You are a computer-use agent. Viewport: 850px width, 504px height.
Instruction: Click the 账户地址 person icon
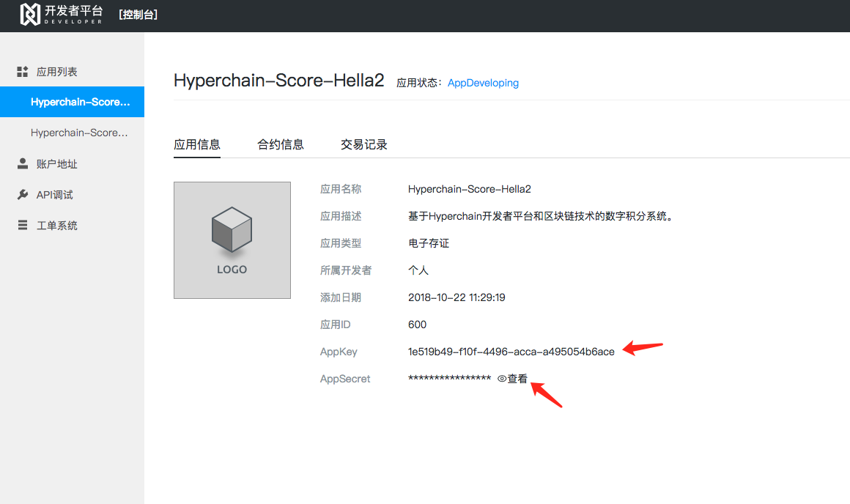click(x=22, y=163)
